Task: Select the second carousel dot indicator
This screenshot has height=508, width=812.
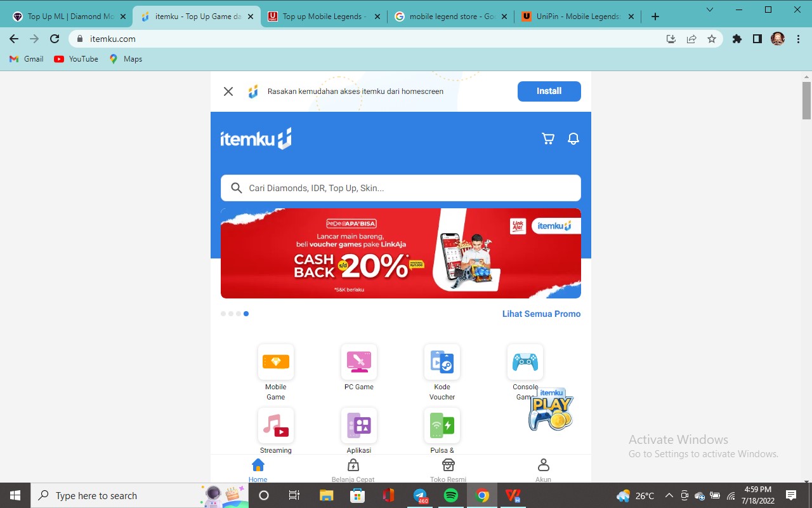Action: point(231,314)
